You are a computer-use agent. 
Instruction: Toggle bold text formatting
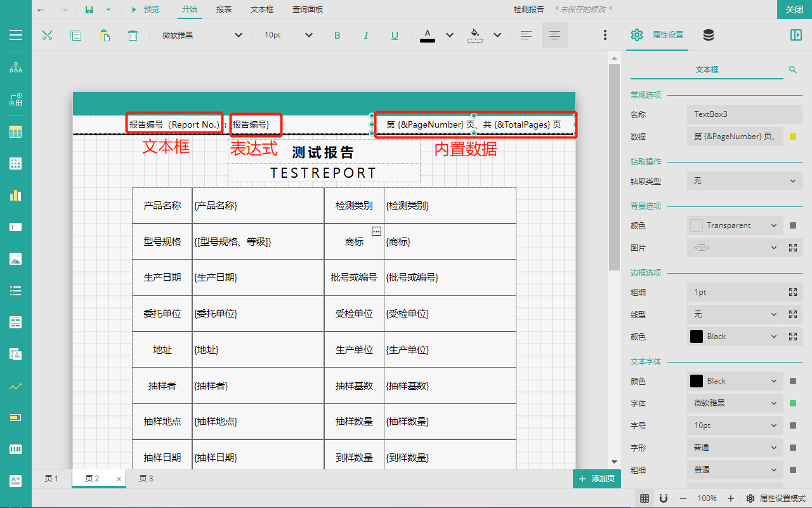tap(337, 36)
